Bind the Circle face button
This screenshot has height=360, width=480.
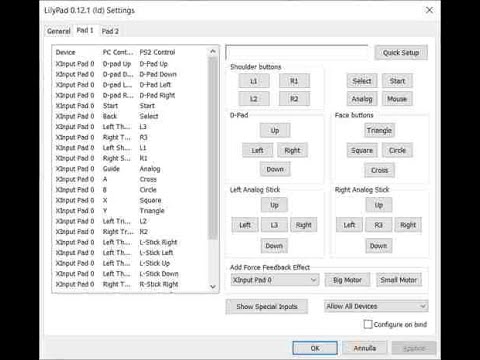397,150
